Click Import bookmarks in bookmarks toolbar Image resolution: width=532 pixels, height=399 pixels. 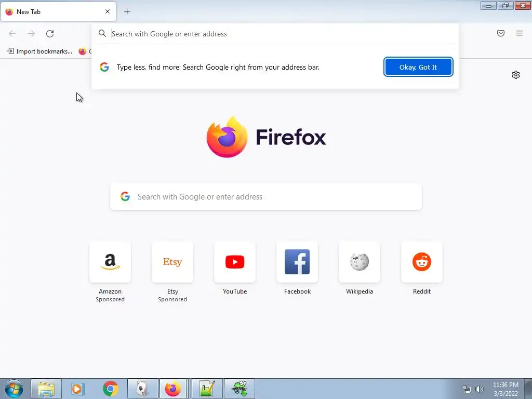[x=39, y=51]
